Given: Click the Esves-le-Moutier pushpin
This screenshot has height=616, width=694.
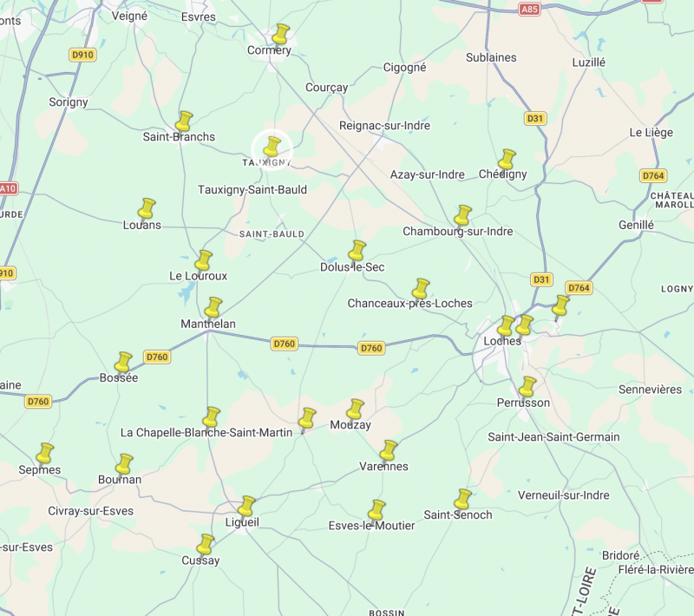Looking at the screenshot, I should [x=376, y=509].
